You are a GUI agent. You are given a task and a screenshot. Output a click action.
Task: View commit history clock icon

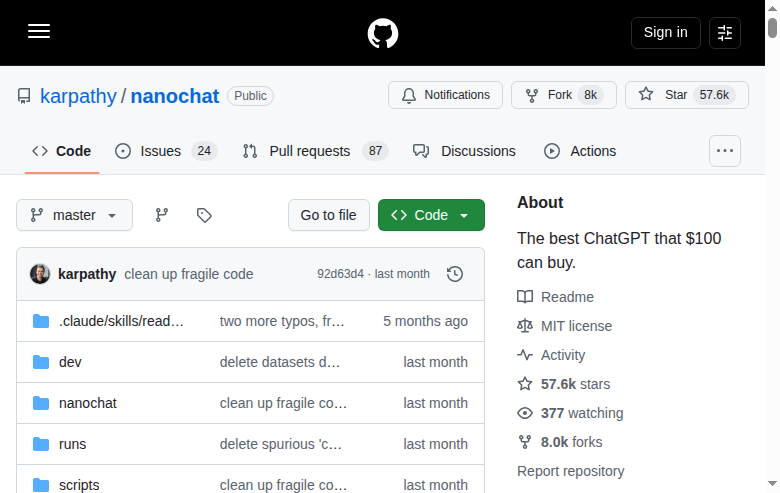[x=455, y=274]
